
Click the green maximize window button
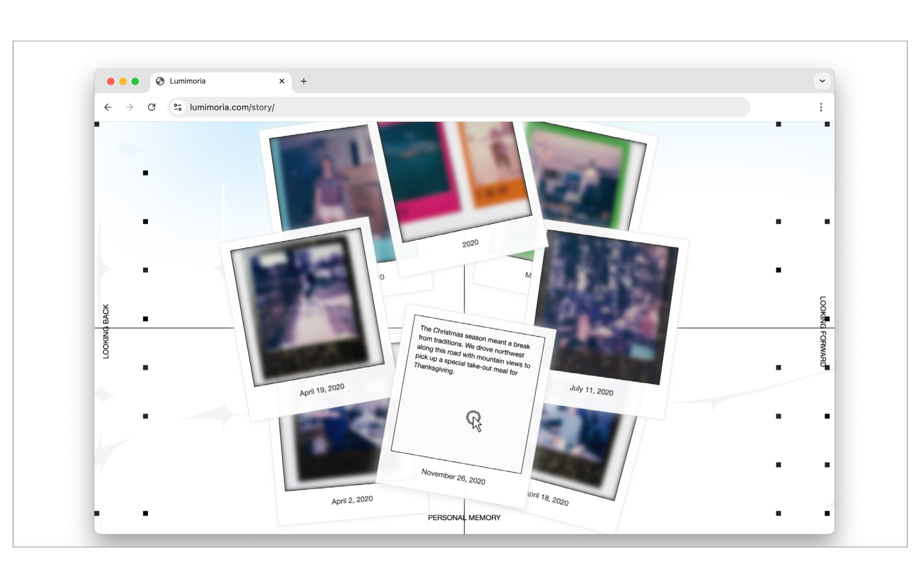(x=135, y=81)
